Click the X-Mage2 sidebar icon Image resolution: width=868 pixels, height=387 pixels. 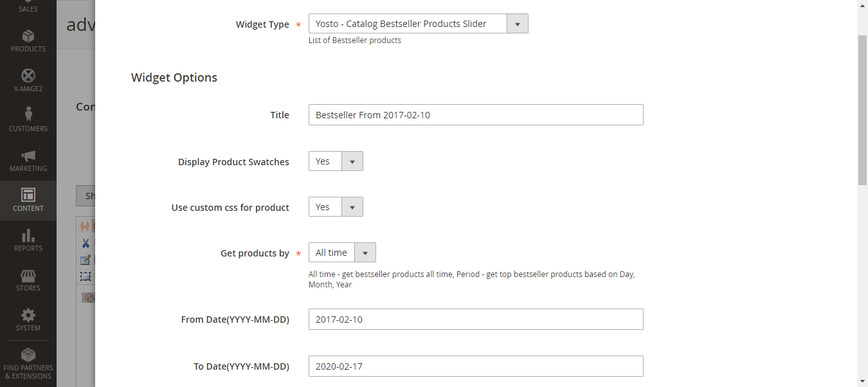tap(28, 81)
